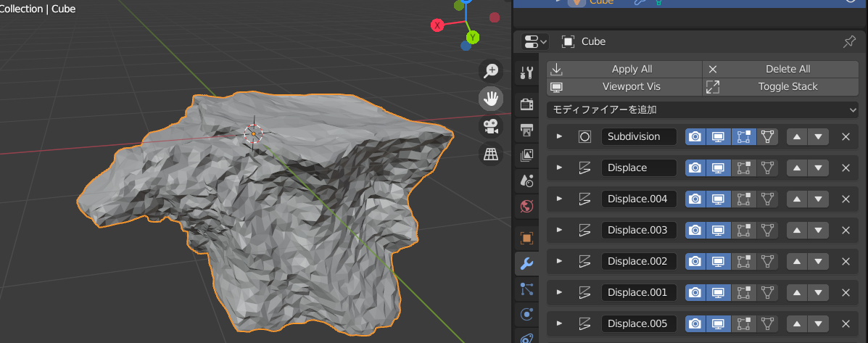Screen dimensions: 868x343
Task: Open the Modifier properties wrench tab
Action: point(526,264)
